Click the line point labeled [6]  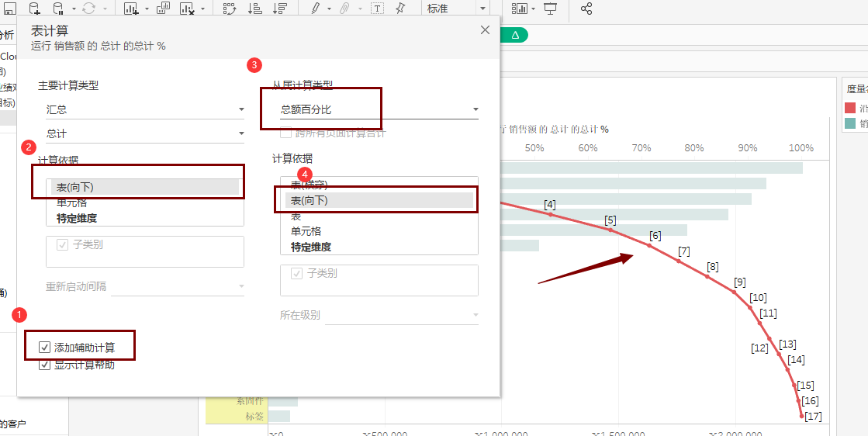coord(650,245)
